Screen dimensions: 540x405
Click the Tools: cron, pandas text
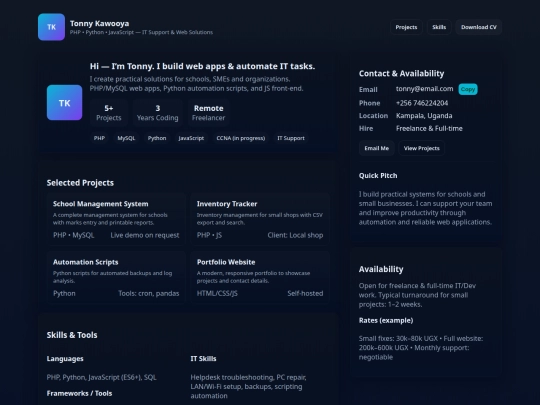point(149,293)
